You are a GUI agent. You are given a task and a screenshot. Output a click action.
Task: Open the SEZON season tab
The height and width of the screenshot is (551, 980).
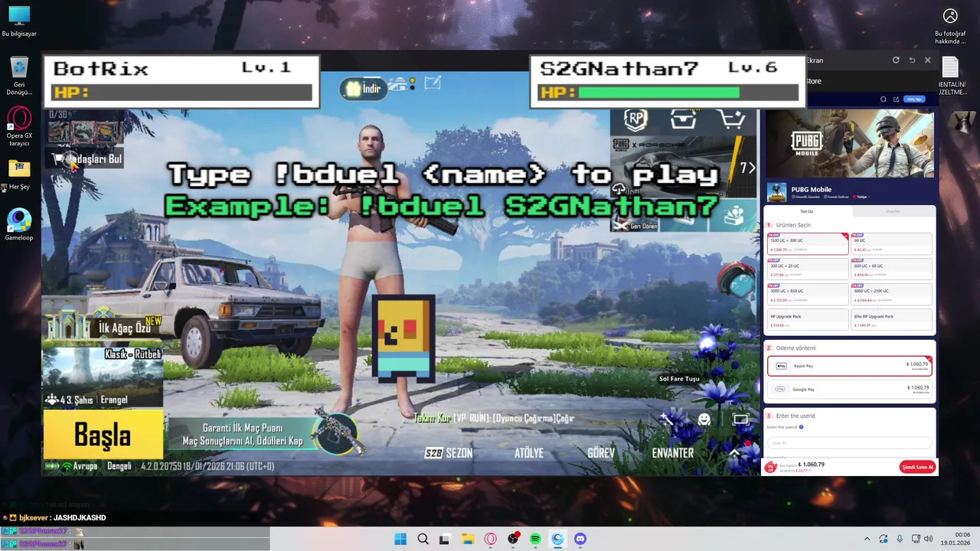449,453
